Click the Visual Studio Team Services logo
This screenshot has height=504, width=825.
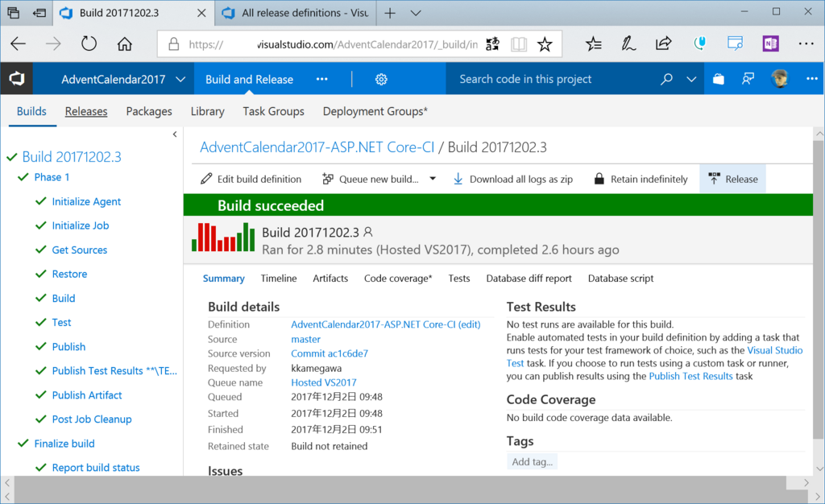(x=17, y=79)
